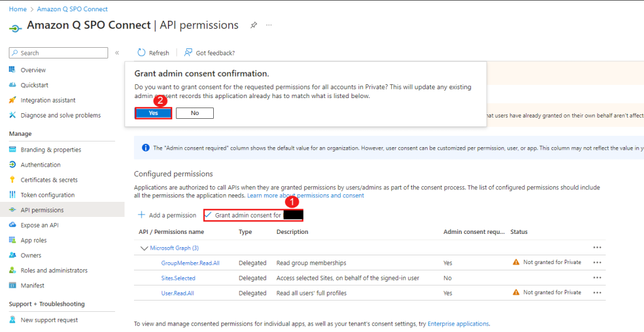Click the Admin consent required column header

coord(474,232)
